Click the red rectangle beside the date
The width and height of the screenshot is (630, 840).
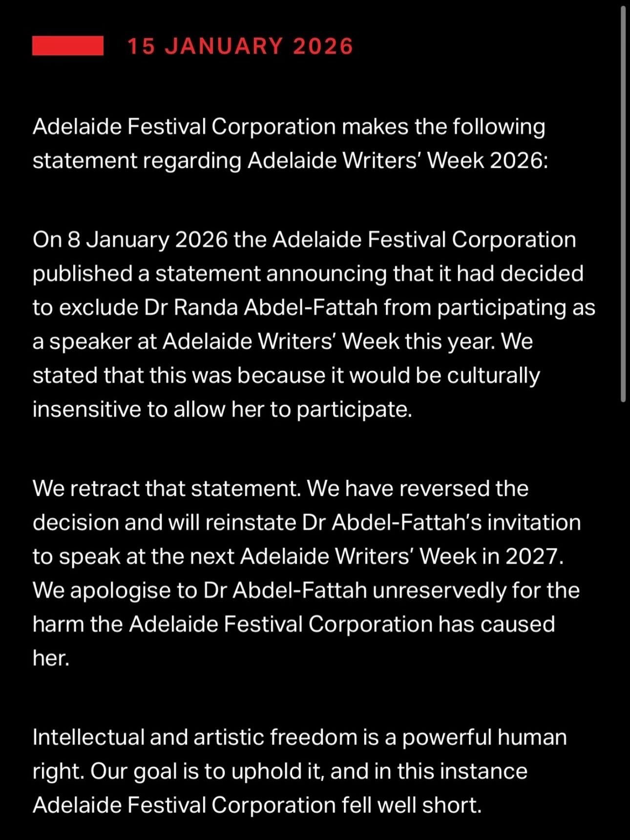67,46
